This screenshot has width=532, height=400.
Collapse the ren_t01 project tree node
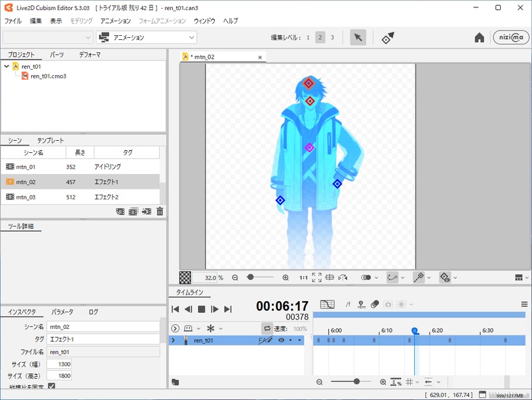[7, 66]
